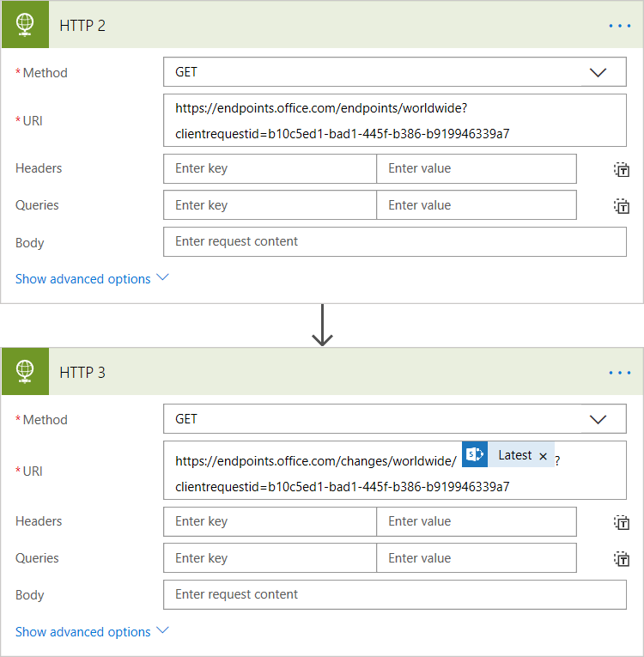644x657 pixels.
Task: Switch HTTP 2 Queries to text mode
Action: pyautogui.click(x=622, y=206)
